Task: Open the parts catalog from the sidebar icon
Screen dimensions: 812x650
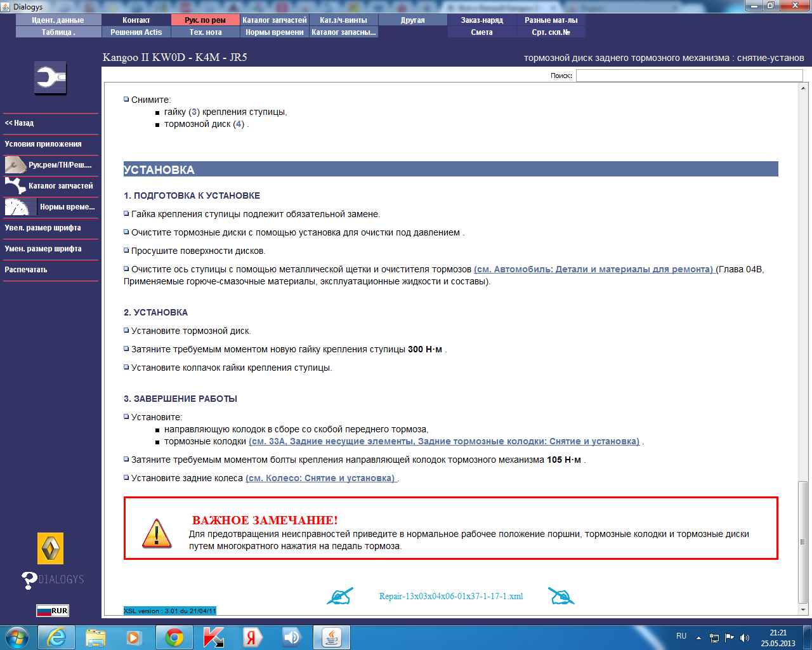Action: click(x=15, y=186)
